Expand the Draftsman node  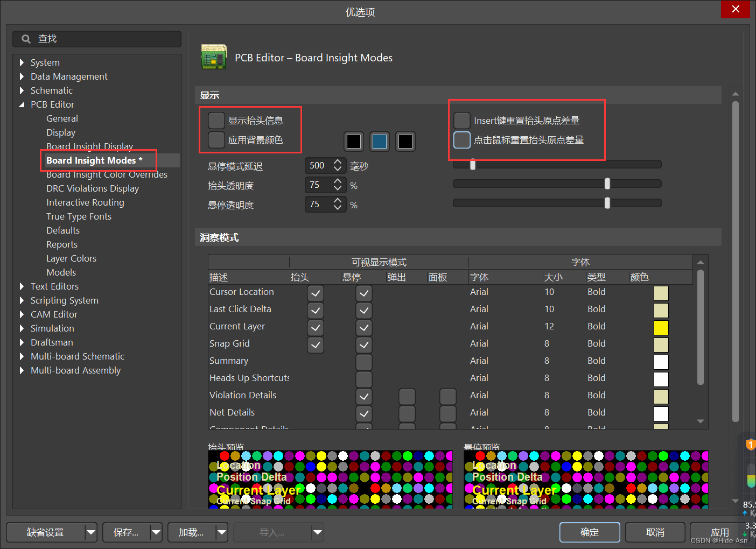(22, 342)
